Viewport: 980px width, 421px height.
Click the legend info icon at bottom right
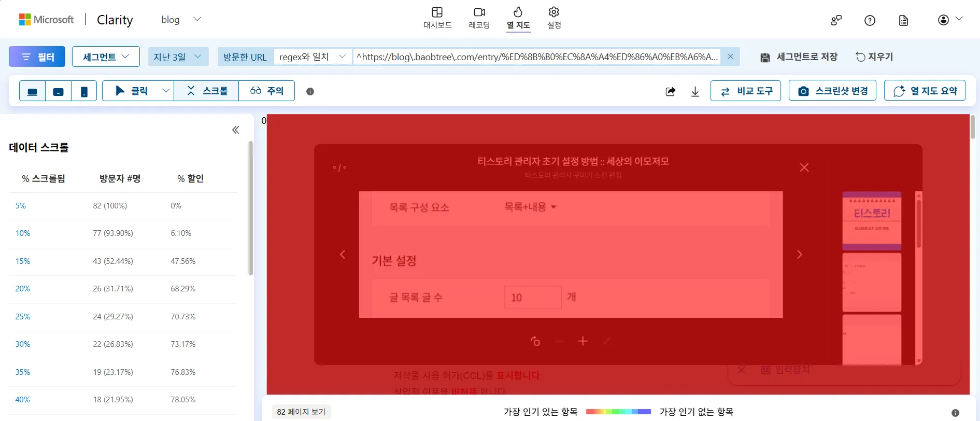(x=955, y=413)
